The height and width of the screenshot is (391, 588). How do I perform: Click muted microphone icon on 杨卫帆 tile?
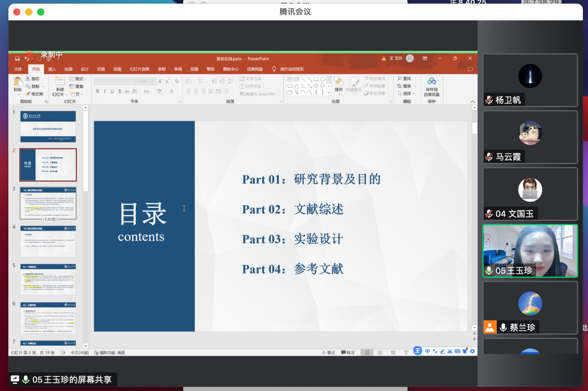click(489, 100)
